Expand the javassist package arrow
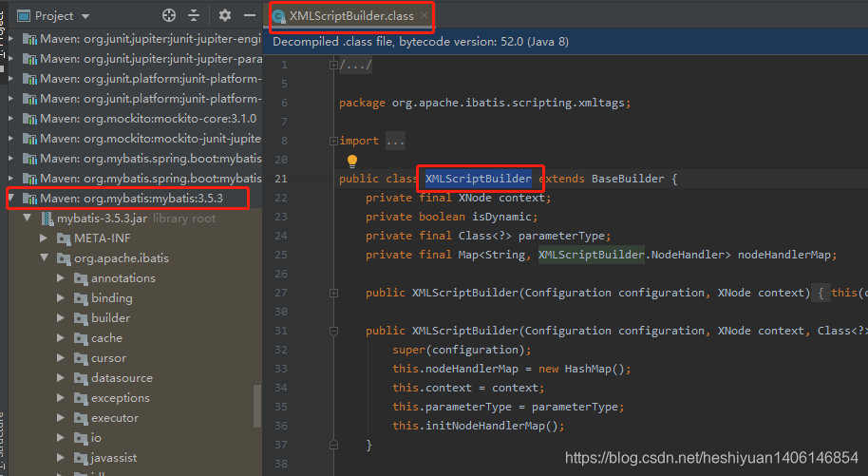The width and height of the screenshot is (868, 476). pyautogui.click(x=61, y=458)
